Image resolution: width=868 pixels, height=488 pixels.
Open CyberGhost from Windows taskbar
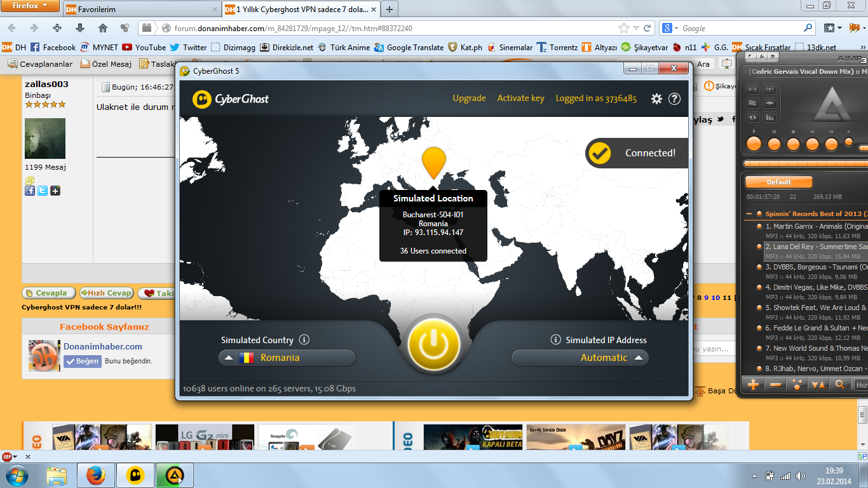135,475
